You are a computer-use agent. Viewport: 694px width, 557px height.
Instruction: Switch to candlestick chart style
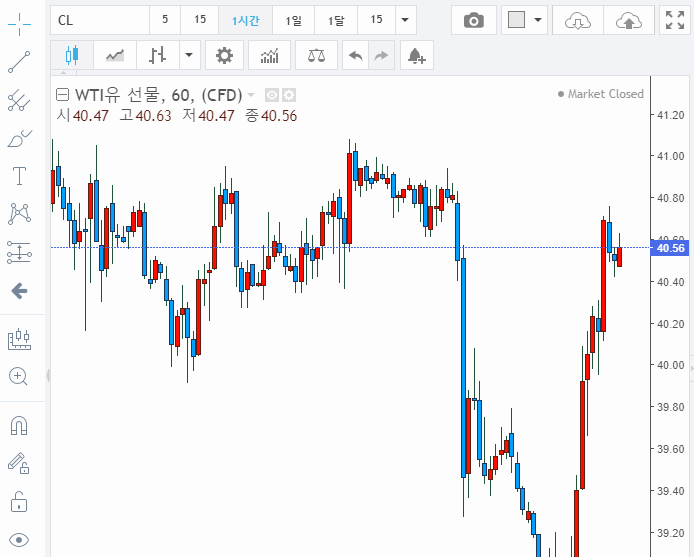tap(72, 55)
